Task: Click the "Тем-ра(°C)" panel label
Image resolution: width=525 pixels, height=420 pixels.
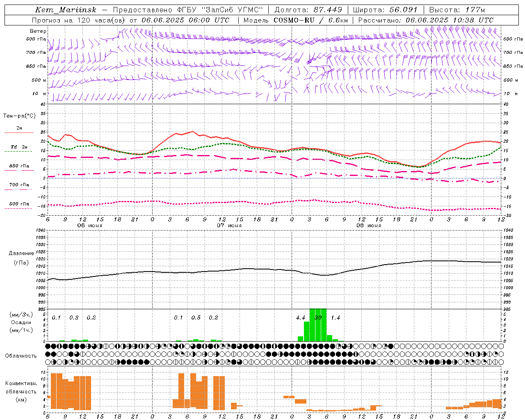Action: (19, 116)
